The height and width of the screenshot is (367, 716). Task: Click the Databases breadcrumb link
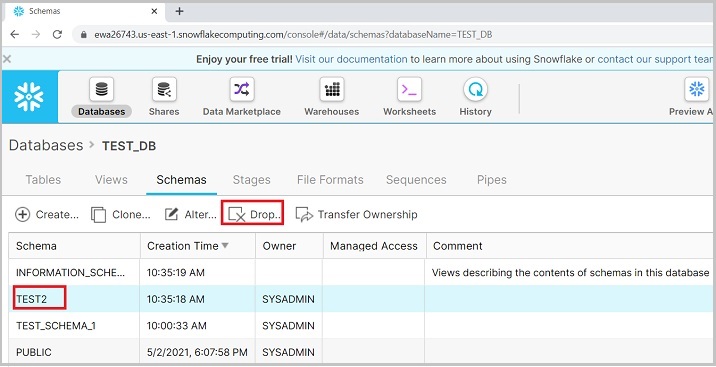click(46, 146)
